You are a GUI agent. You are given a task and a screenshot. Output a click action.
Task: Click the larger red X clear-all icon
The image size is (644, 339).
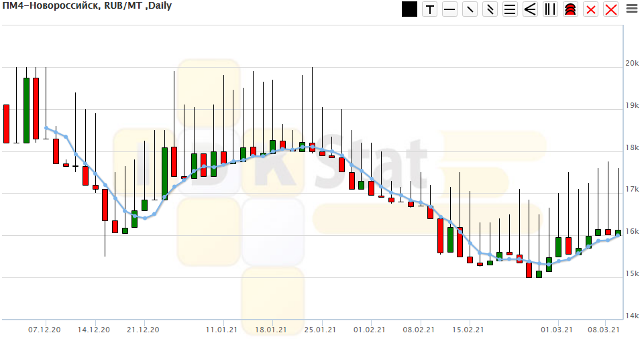611,9
